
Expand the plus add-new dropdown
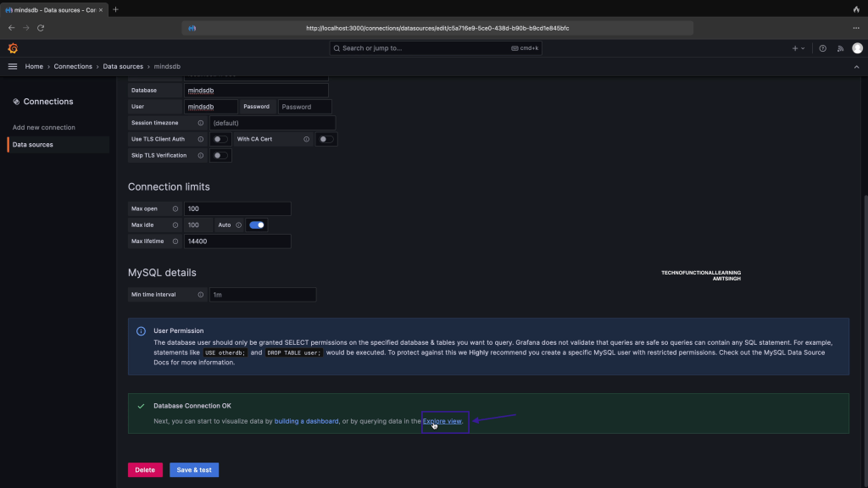point(798,48)
